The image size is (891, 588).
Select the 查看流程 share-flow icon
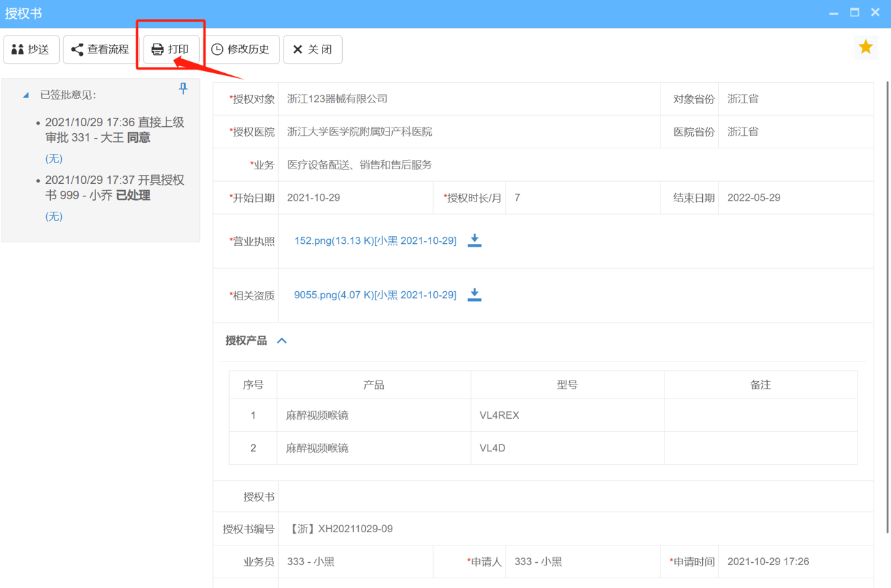tap(78, 49)
